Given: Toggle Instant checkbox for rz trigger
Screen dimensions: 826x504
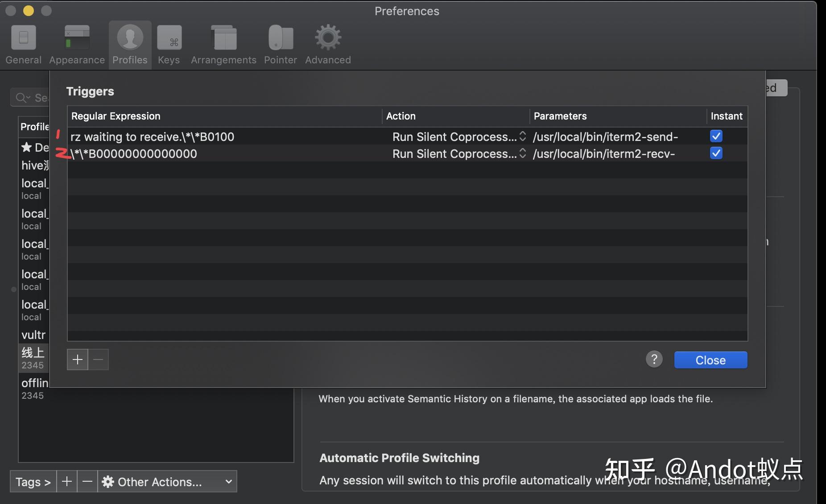Looking at the screenshot, I should [x=716, y=136].
